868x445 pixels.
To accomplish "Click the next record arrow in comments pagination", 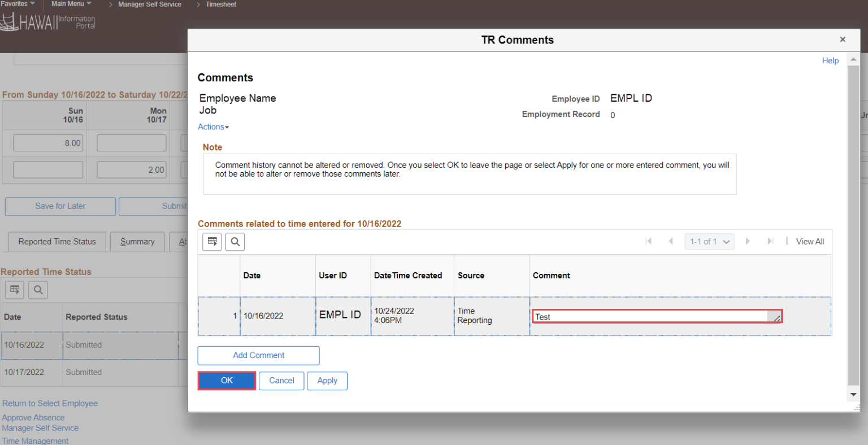I will pyautogui.click(x=748, y=241).
